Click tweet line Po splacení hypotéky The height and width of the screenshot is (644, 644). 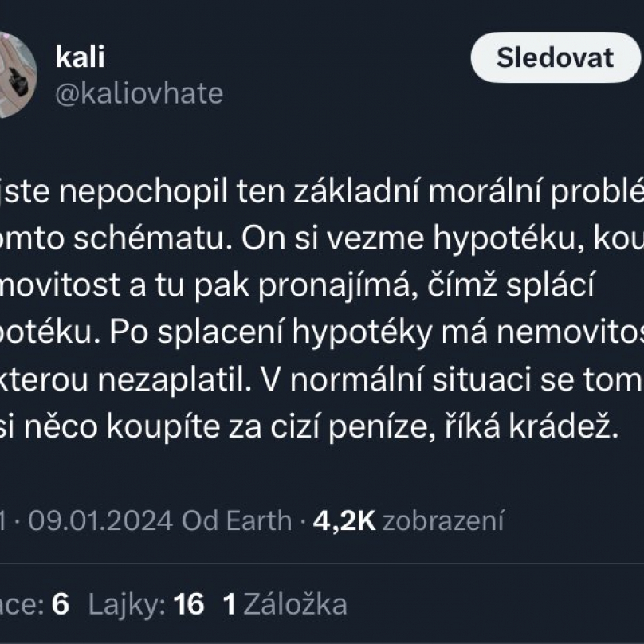click(322, 332)
